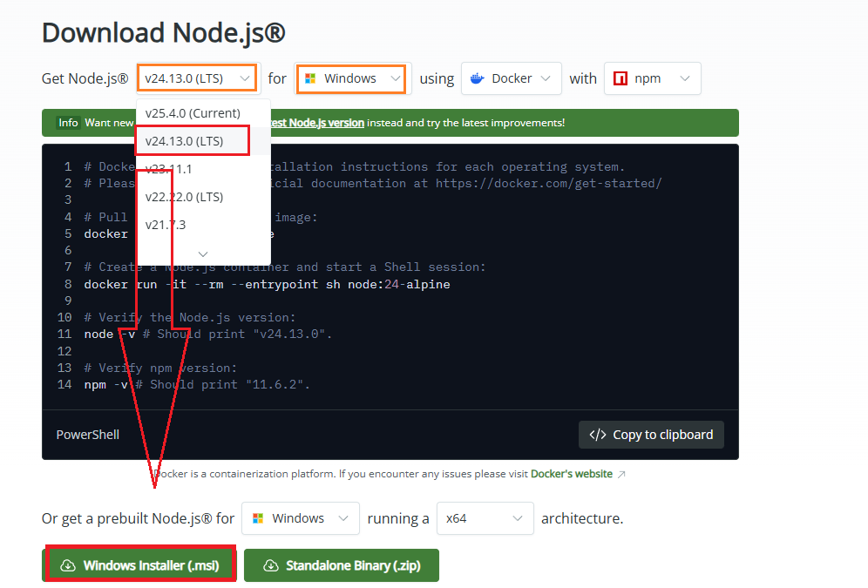Screen dimensions: 868x588
Task: Click the dropdown arrow of the x64 selector
Action: [x=518, y=518]
